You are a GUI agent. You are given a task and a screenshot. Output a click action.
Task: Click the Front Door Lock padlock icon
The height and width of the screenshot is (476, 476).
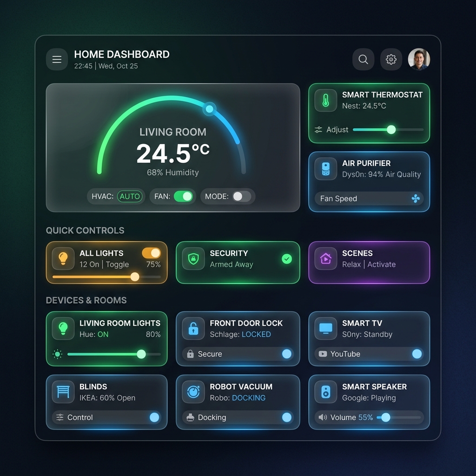(x=193, y=329)
